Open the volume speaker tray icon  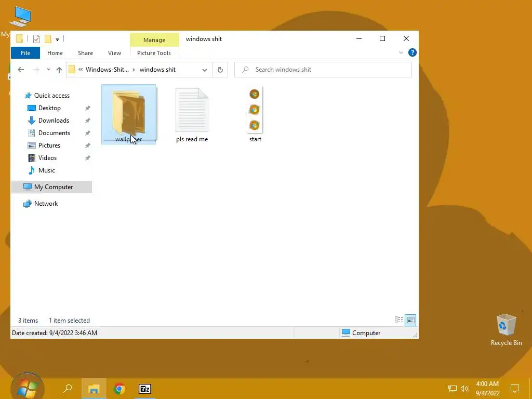tap(464, 389)
